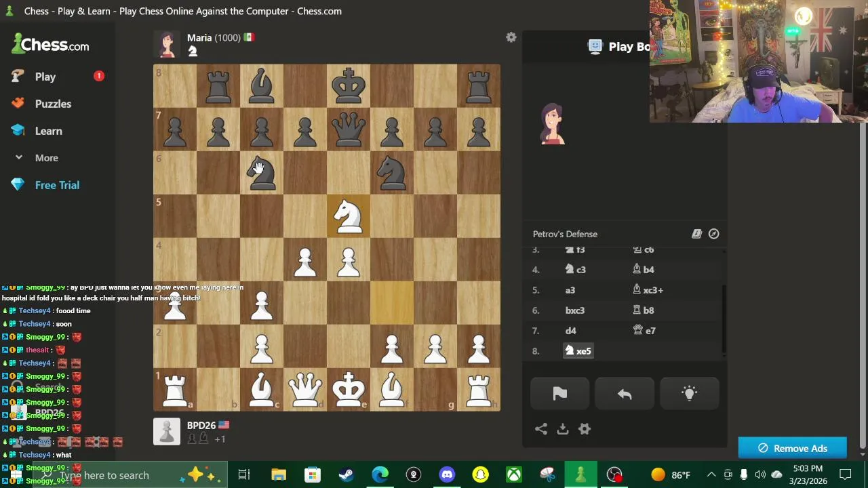Click the white king on e1
868x488 pixels.
click(349, 390)
